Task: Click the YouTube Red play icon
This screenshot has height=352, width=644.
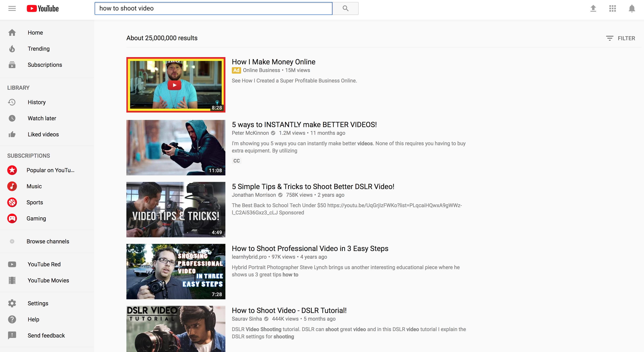Action: tap(12, 264)
